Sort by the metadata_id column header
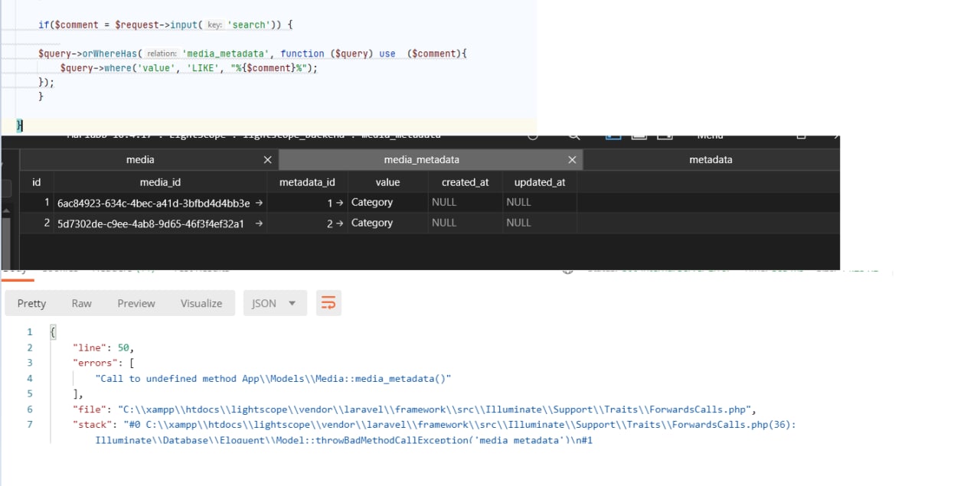 click(x=308, y=182)
